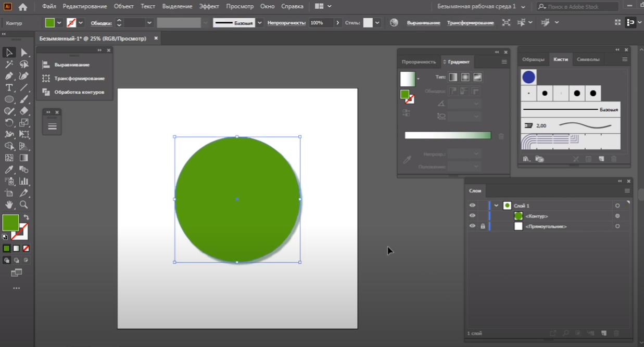Select the Eyedropper tool in toolbar
The image size is (644, 347).
9,170
